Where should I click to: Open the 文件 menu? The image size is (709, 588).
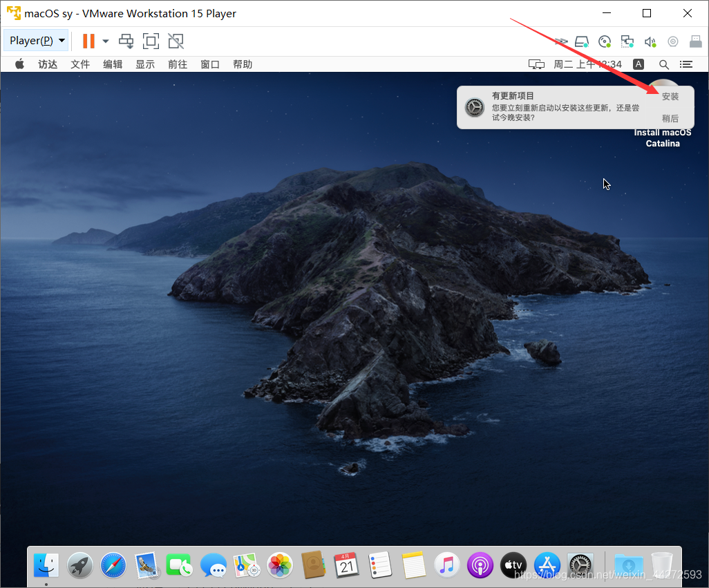tap(80, 64)
